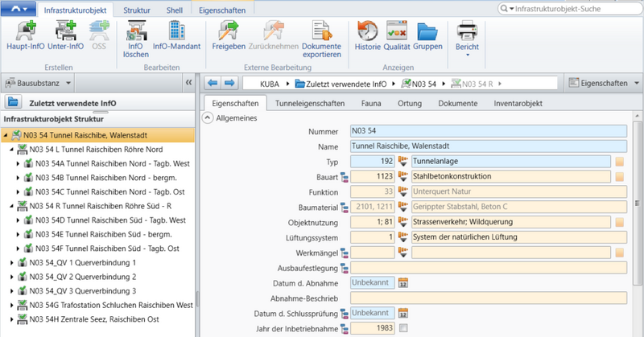
Task: Select N03 54E Tunnel Raischiben Süd - bergm.
Action: tap(104, 234)
